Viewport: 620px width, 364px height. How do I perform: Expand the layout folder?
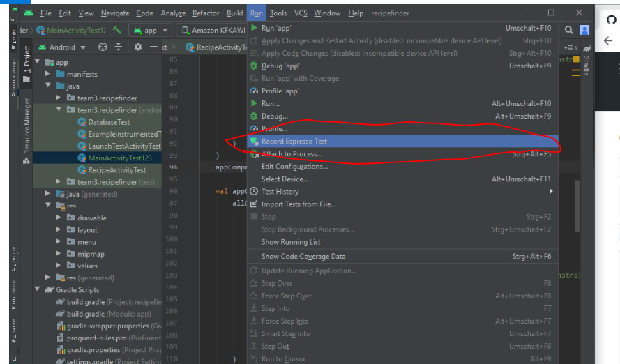[58, 229]
